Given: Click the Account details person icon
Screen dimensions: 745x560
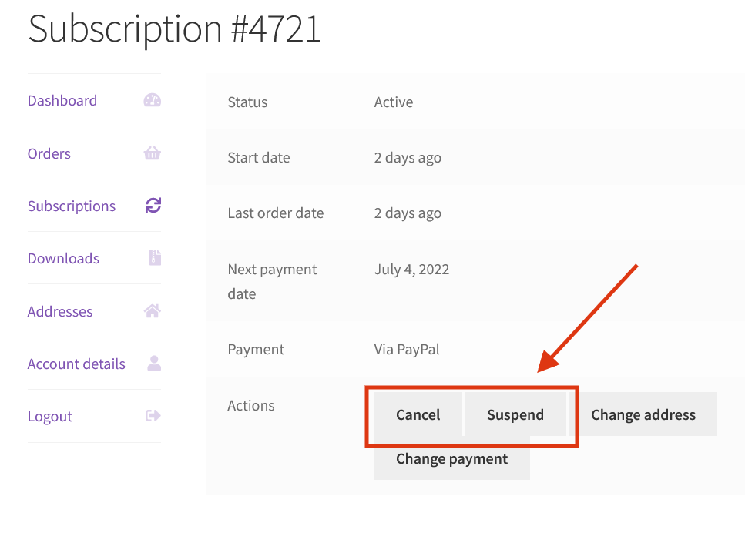Looking at the screenshot, I should [154, 364].
